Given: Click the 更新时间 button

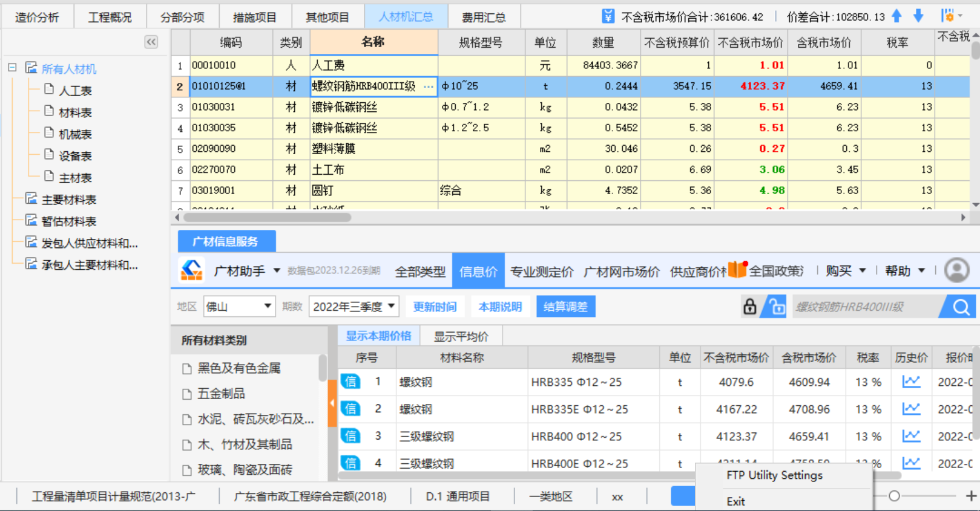Looking at the screenshot, I should (x=435, y=307).
